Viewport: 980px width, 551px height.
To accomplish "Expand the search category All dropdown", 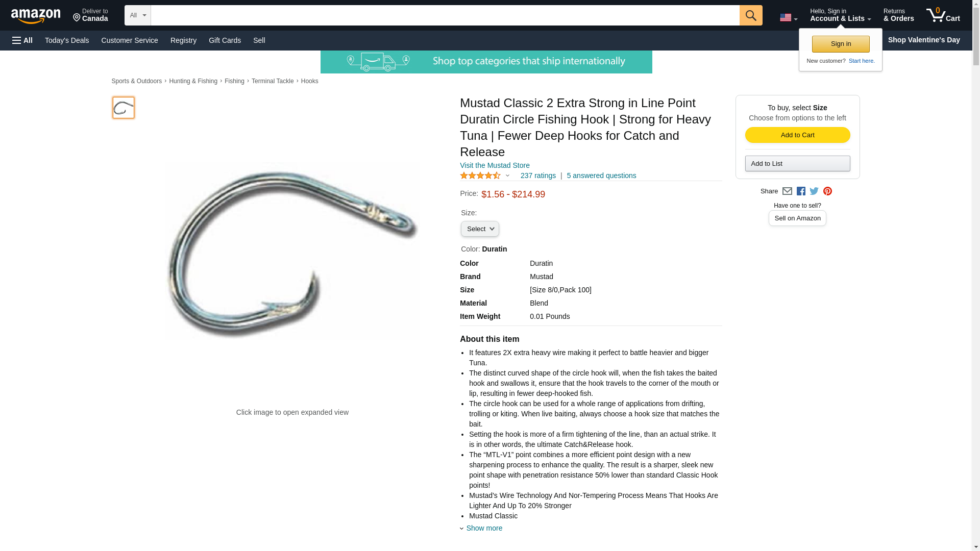I will [x=138, y=15].
